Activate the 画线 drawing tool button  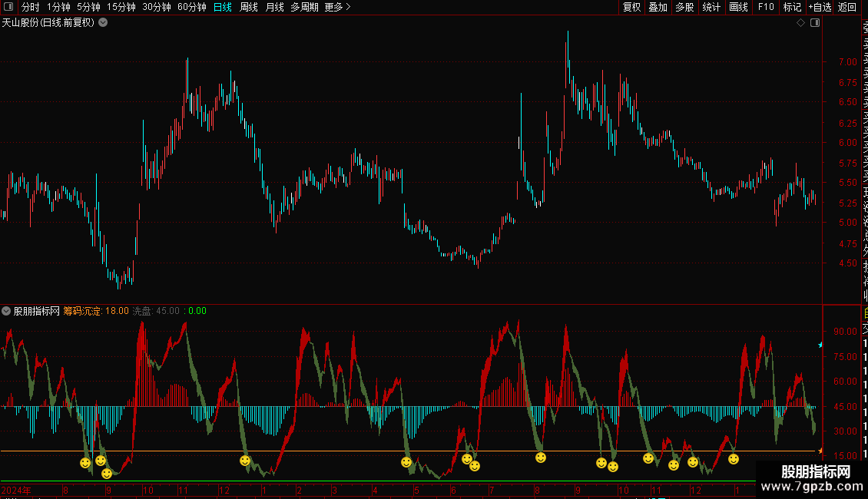738,7
